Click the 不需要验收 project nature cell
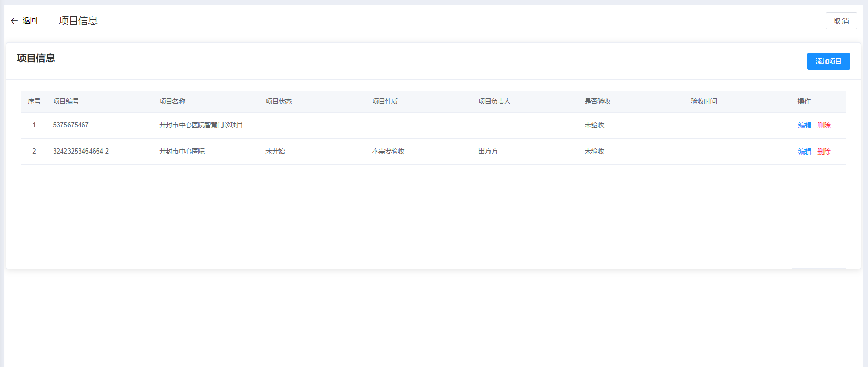Screen dimensions: 868x367 [x=388, y=151]
